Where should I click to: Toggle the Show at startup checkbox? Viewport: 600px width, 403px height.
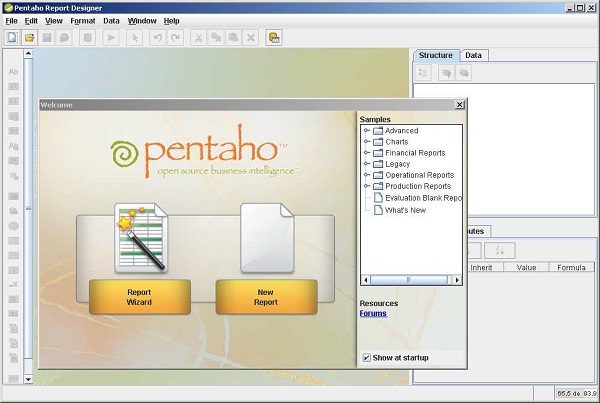pyautogui.click(x=367, y=357)
